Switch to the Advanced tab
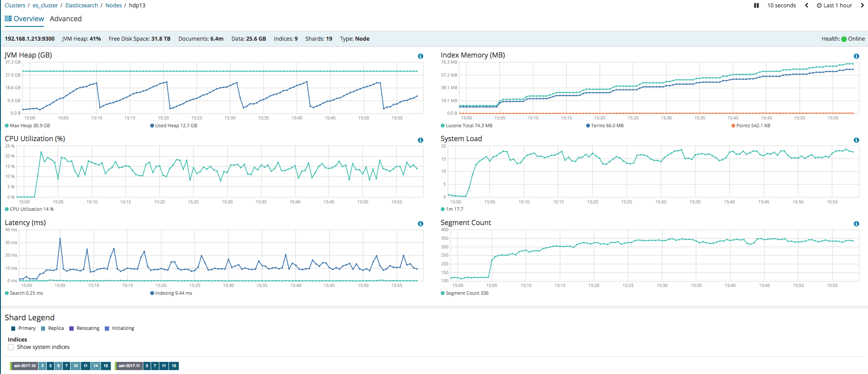The height and width of the screenshot is (374, 868). pyautogui.click(x=66, y=19)
